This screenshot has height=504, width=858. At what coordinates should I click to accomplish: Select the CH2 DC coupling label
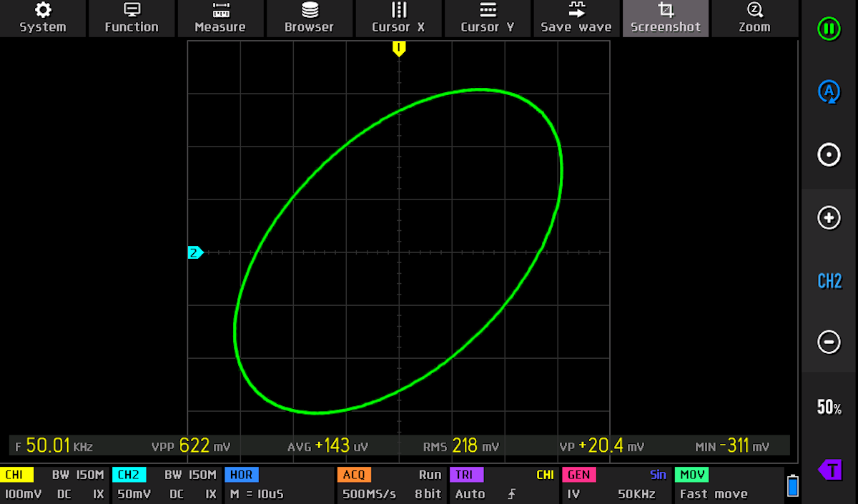(177, 494)
